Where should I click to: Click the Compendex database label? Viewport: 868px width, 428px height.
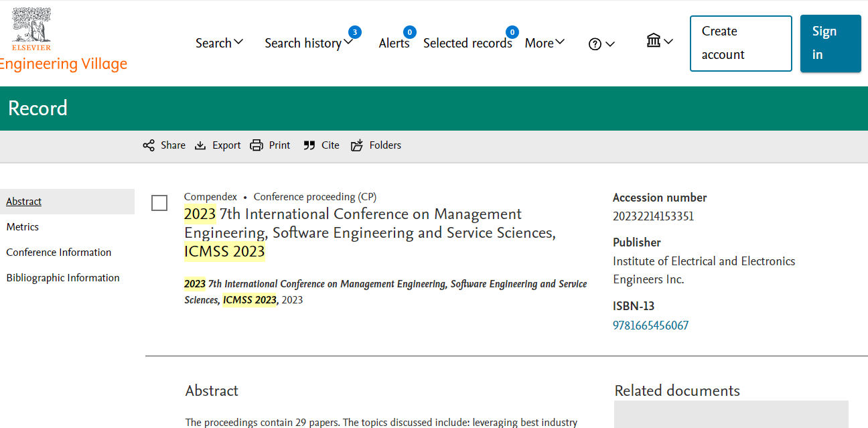[210, 197]
